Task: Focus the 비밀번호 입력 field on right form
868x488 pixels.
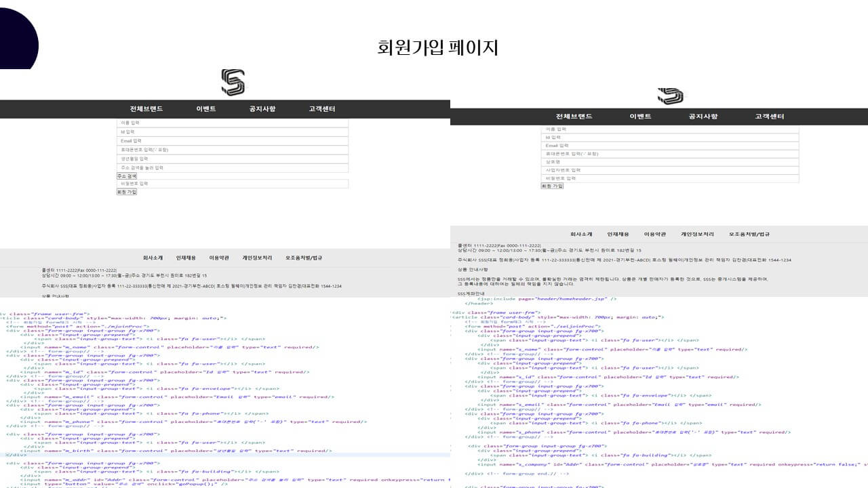Action: coord(670,179)
